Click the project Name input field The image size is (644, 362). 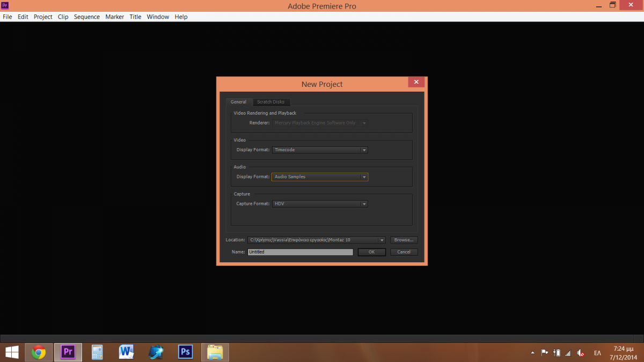(x=301, y=252)
